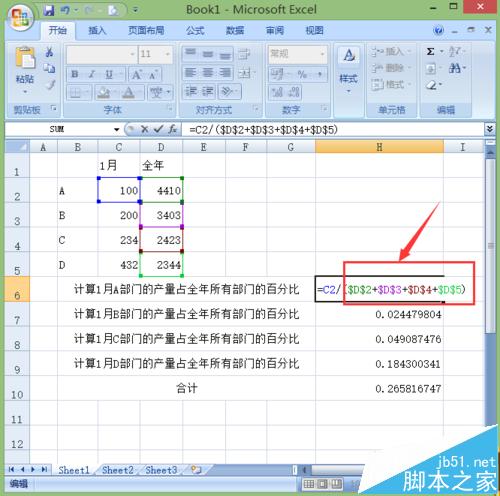500x496 pixels.
Task: Switch to the Sheet3 tab
Action: 161,470
